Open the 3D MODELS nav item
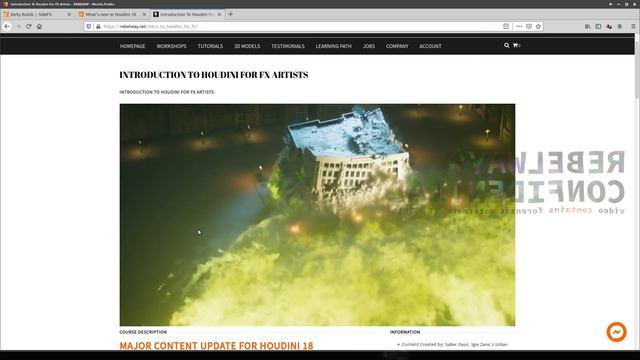 (247, 46)
